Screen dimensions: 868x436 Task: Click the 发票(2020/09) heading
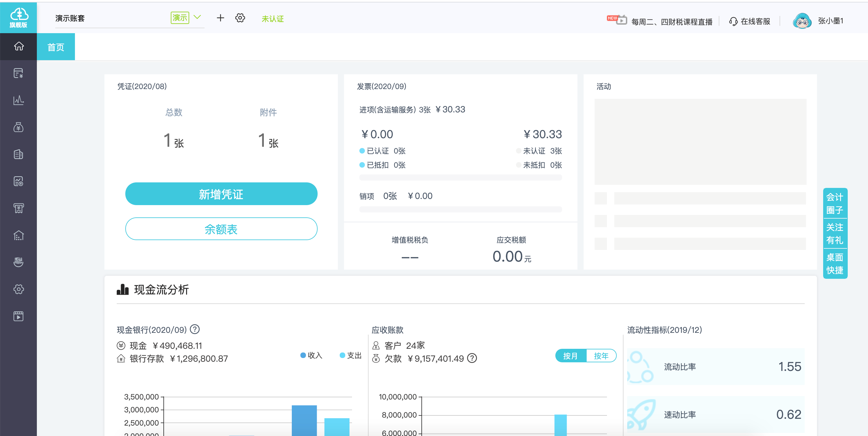381,87
